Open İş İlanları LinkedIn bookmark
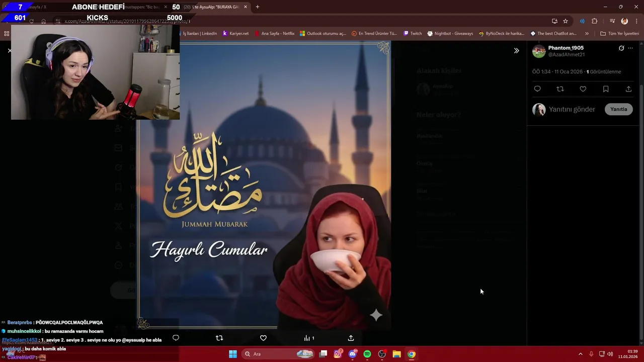The width and height of the screenshot is (644, 362). (200, 34)
